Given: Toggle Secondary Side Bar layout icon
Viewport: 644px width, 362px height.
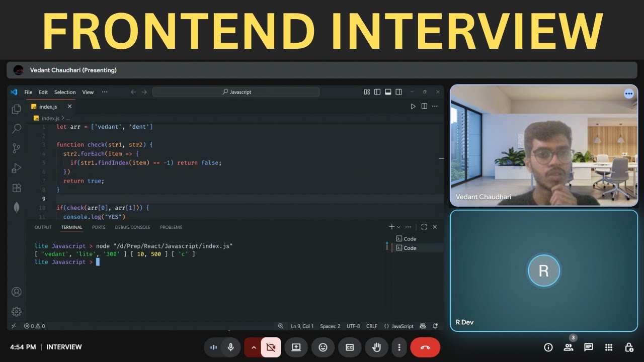Looking at the screenshot, I should click(398, 92).
